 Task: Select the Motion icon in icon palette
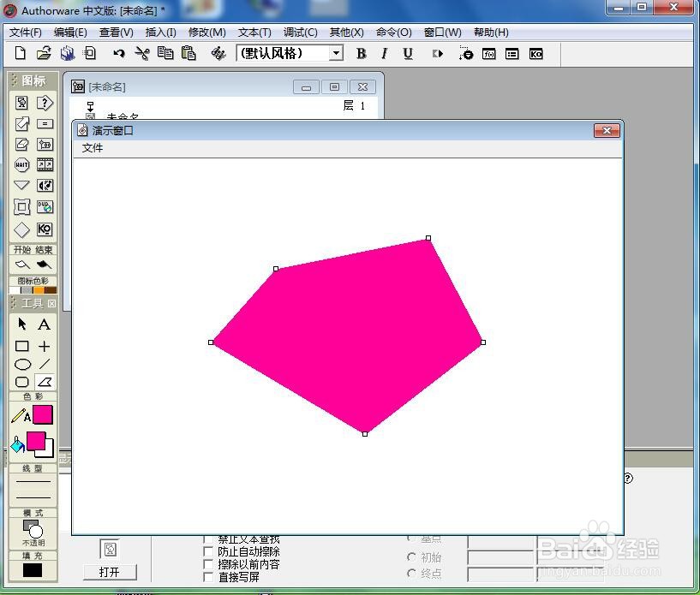point(22,123)
